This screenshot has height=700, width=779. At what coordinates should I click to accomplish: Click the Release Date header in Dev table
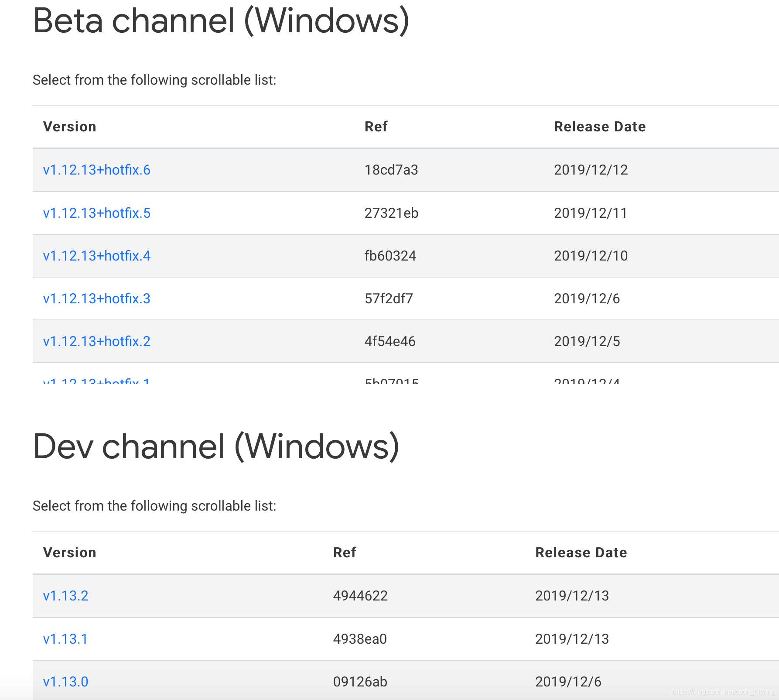pos(581,552)
